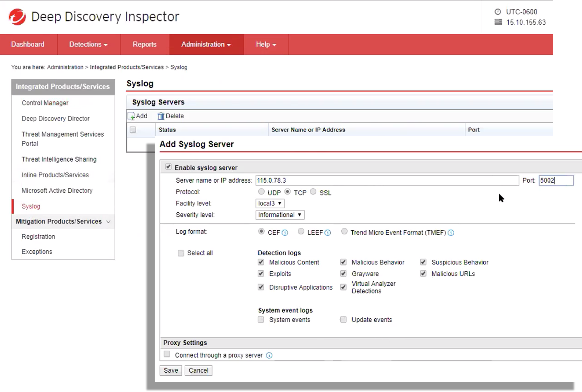Screen dimensions: 582x392
Task: Click into the Server name or IP address field
Action: tap(387, 181)
